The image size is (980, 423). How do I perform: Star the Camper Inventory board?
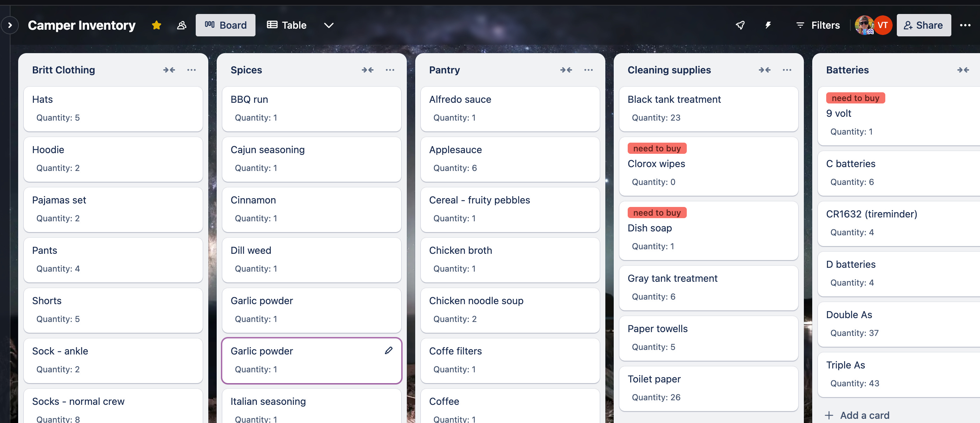(156, 25)
